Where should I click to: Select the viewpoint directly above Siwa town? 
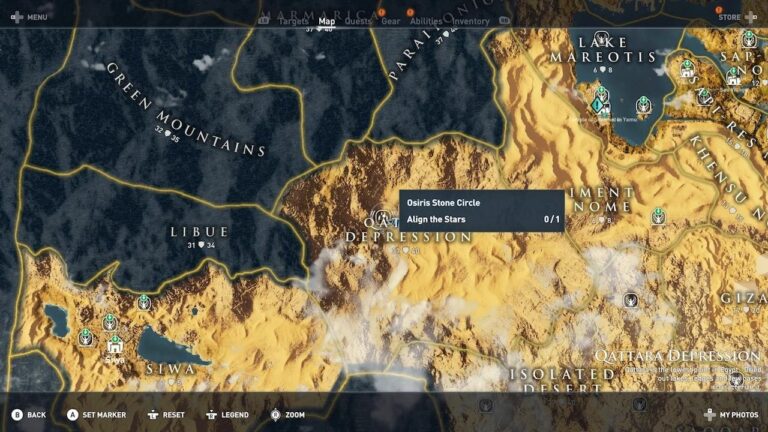110,322
